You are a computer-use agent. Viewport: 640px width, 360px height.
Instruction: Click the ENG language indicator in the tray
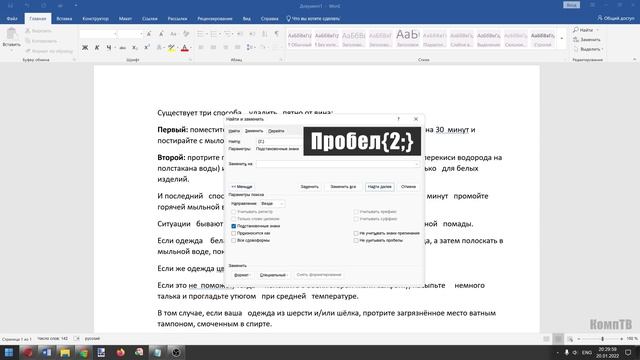pyautogui.click(x=587, y=352)
